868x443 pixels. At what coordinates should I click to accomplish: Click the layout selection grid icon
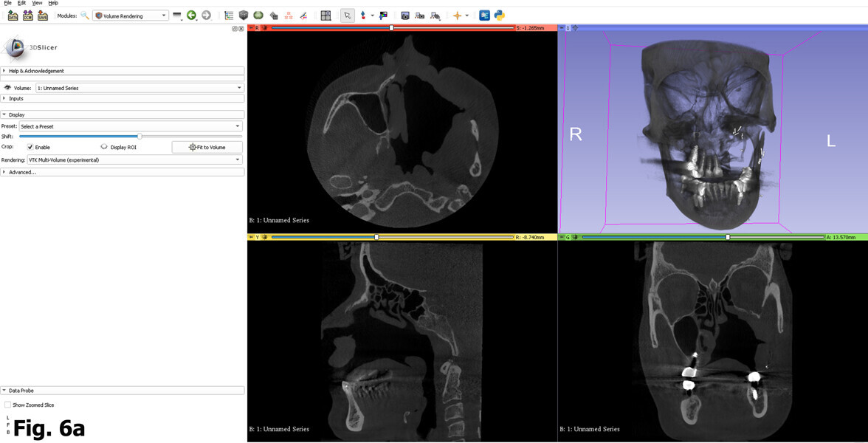(x=325, y=16)
